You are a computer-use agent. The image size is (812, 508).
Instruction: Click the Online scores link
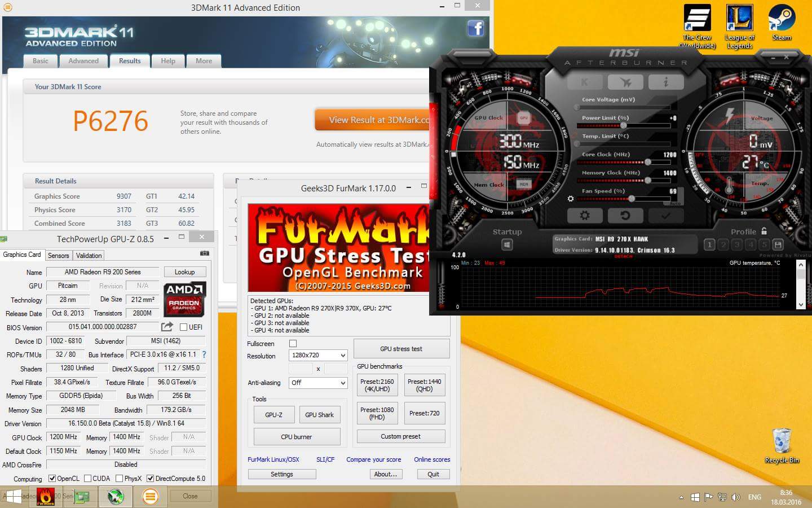click(x=432, y=459)
